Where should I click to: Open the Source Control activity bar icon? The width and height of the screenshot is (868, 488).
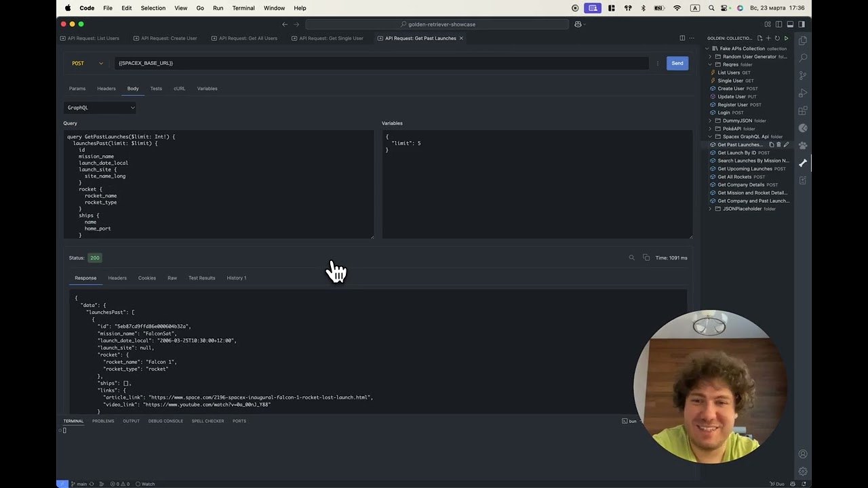coord(803,75)
